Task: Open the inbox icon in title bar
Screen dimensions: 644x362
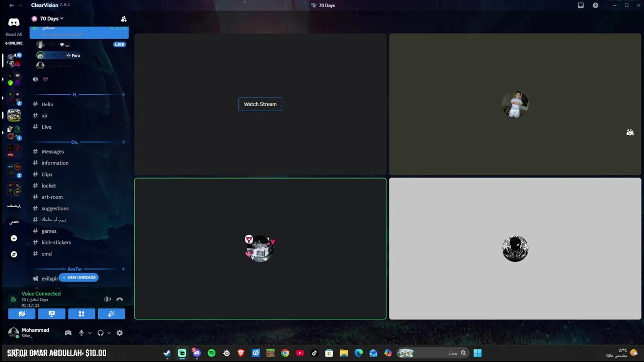Action: [581, 5]
